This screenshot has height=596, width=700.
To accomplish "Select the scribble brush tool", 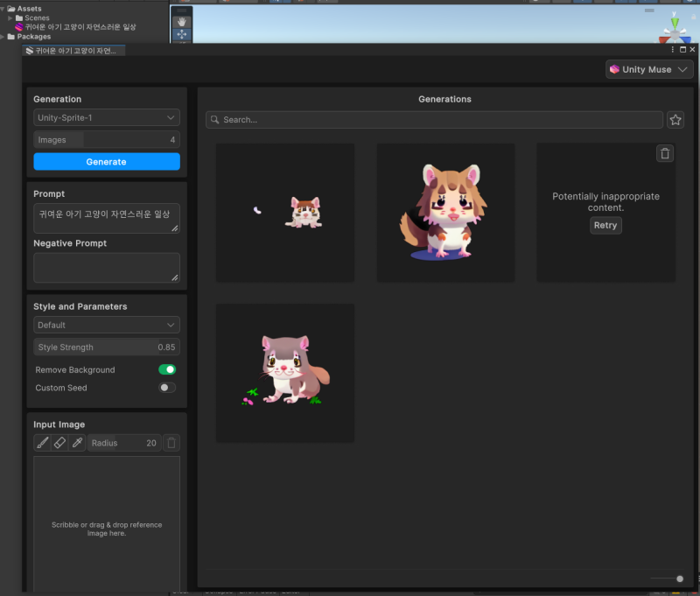I will tap(42, 442).
